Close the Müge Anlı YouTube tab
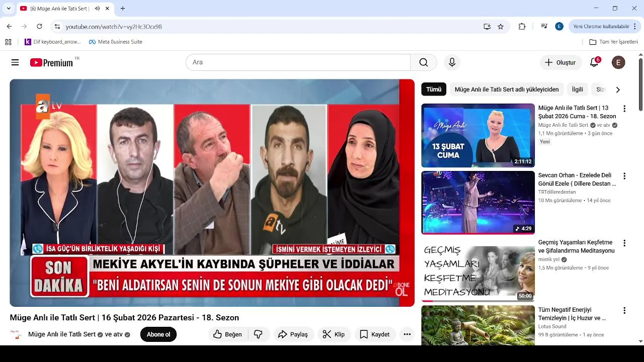Screen dimensions: 644x362 point(107,9)
